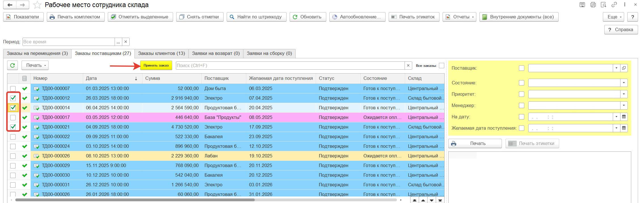Image resolution: width=644 pixels, height=203 pixels.
Task: Clear the search field with the X
Action: [x=408, y=65]
